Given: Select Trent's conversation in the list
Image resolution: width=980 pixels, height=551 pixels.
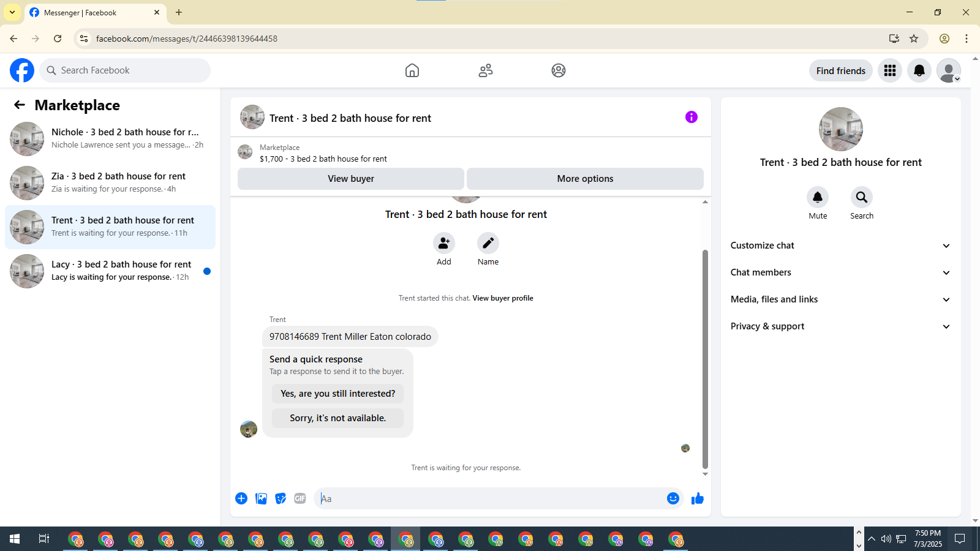Looking at the screenshot, I should point(110,227).
